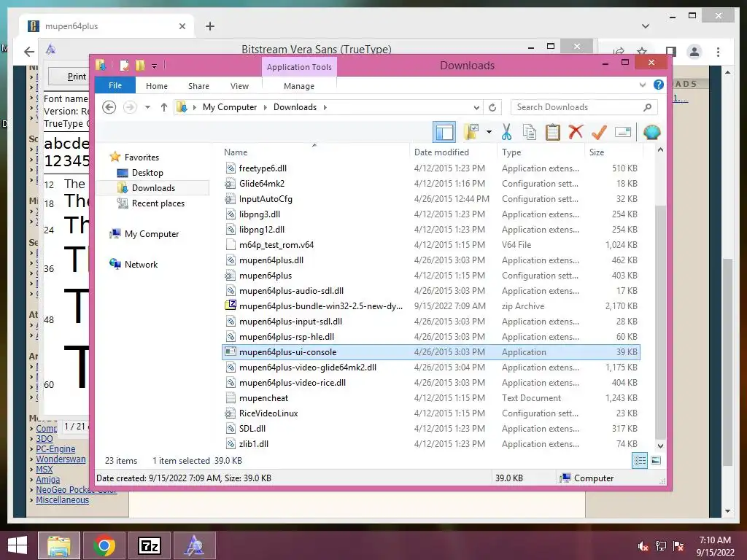Open the View ribbon tab
This screenshot has height=560, width=747.
[239, 86]
